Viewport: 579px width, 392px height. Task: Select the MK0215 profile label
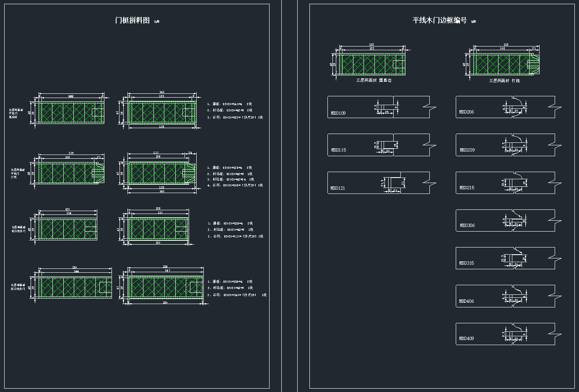click(467, 188)
